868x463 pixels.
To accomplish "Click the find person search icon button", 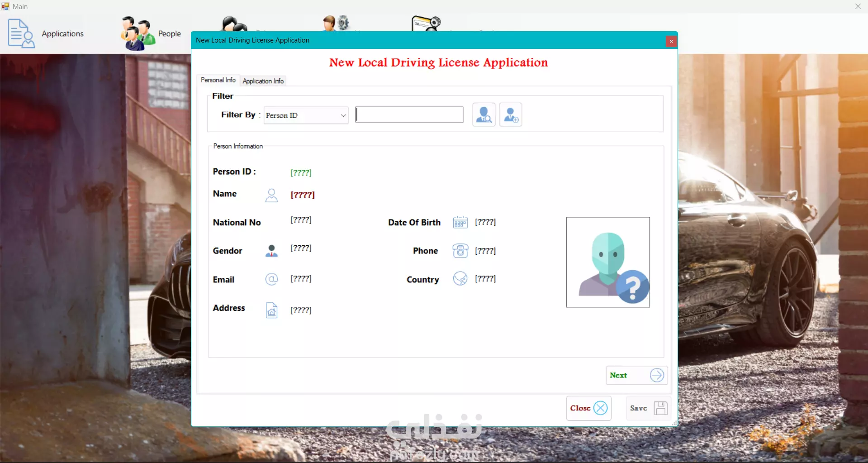I will click(484, 115).
